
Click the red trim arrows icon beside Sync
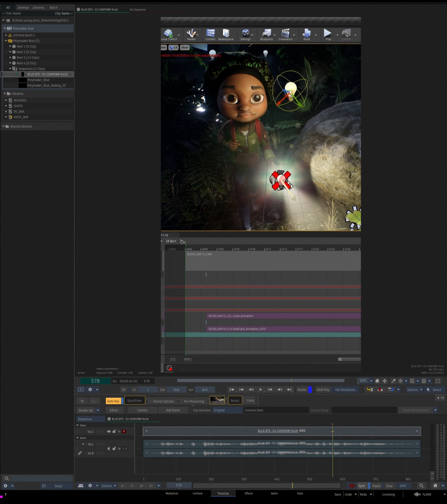pos(352,486)
